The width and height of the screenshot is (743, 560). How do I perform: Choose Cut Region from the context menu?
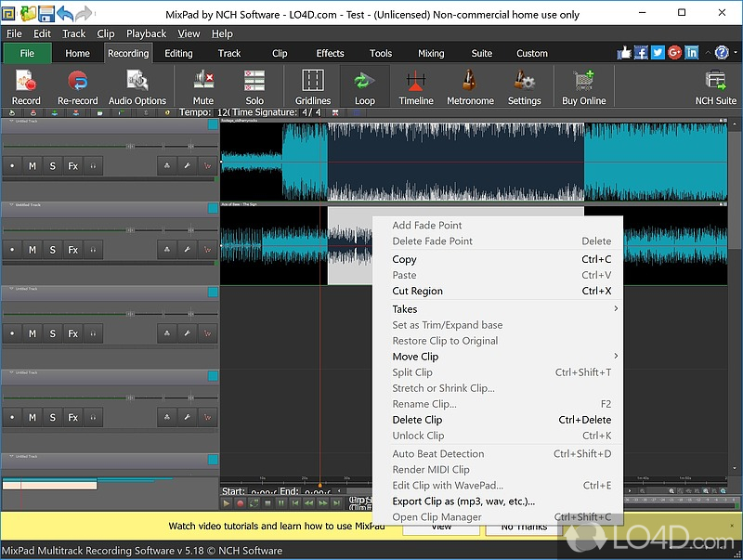click(x=418, y=291)
